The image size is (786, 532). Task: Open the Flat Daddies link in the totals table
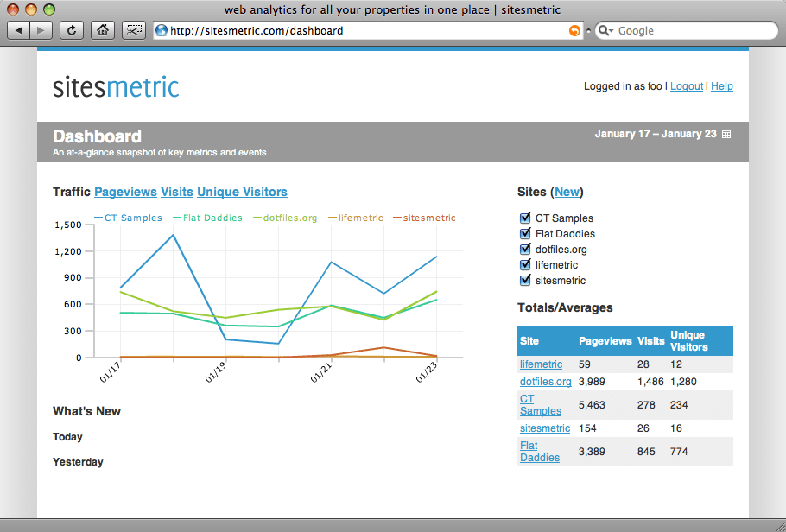(540, 452)
